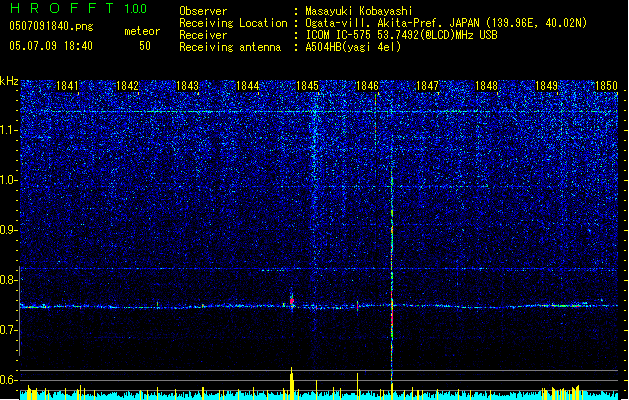This screenshot has width=629, height=400.
Task: Click the 0.9 kHz frequency tick label
Action: (8, 230)
